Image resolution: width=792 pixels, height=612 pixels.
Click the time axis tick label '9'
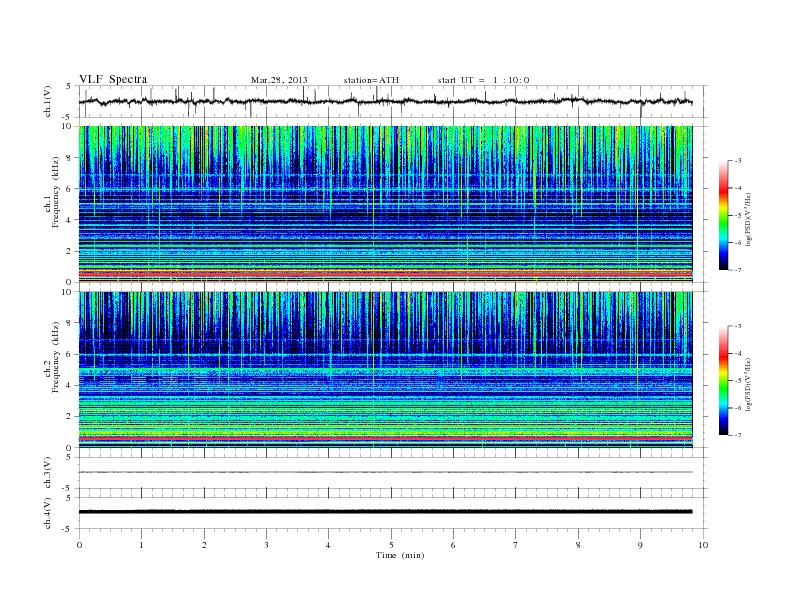[640, 545]
